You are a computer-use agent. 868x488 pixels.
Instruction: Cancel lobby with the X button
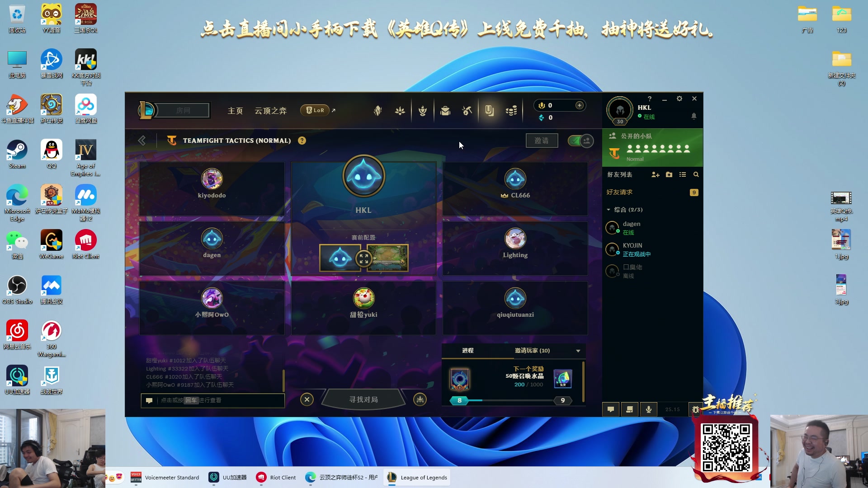click(x=307, y=399)
